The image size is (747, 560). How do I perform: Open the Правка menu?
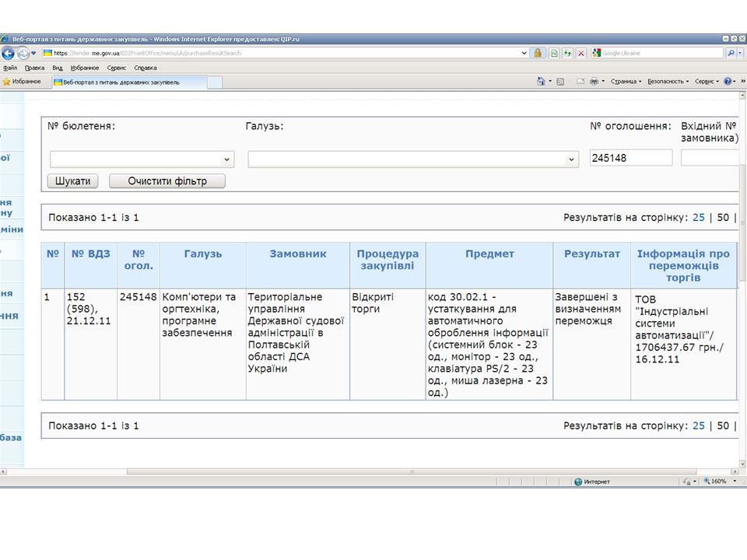pyautogui.click(x=34, y=68)
